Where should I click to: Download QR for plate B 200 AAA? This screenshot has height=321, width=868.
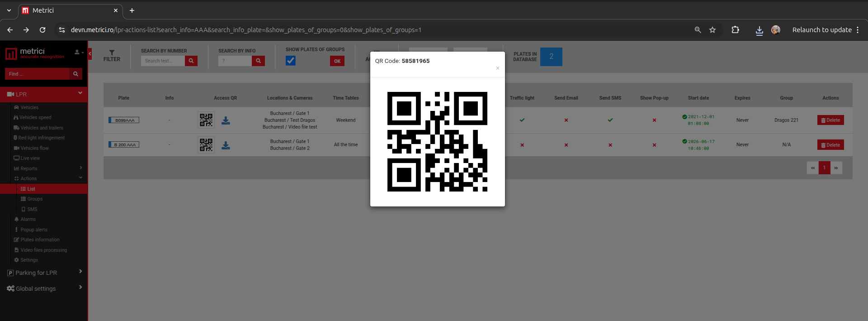coord(226,145)
